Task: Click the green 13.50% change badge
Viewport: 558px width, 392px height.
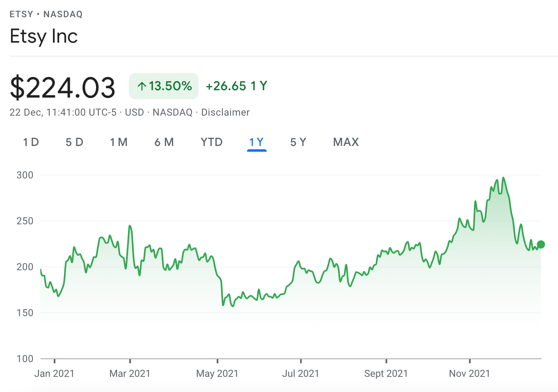Action: tap(164, 86)
